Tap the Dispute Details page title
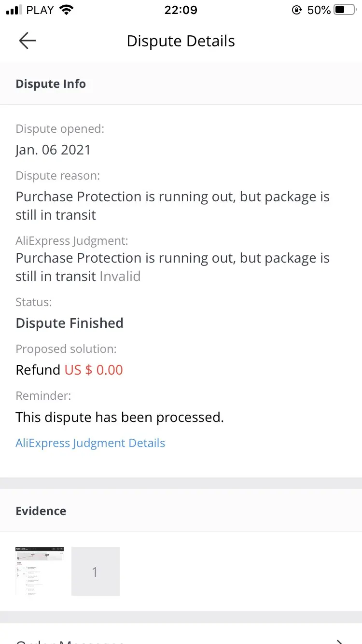The height and width of the screenshot is (644, 362). [x=181, y=41]
